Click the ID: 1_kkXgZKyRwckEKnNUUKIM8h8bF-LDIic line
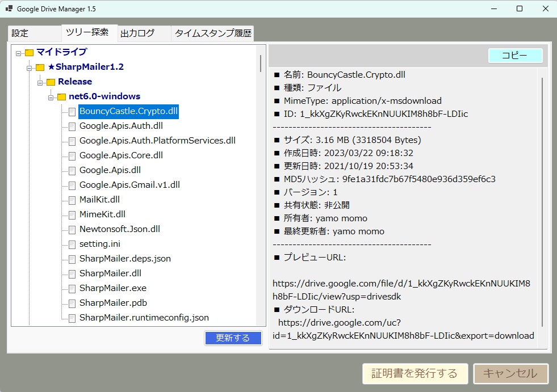The image size is (557, 392). click(x=371, y=114)
